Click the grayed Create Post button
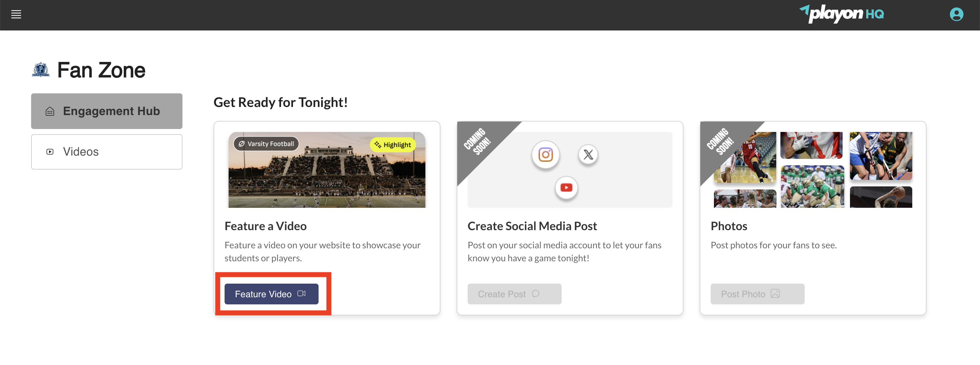Viewport: 980px width, 365px height. (x=514, y=294)
